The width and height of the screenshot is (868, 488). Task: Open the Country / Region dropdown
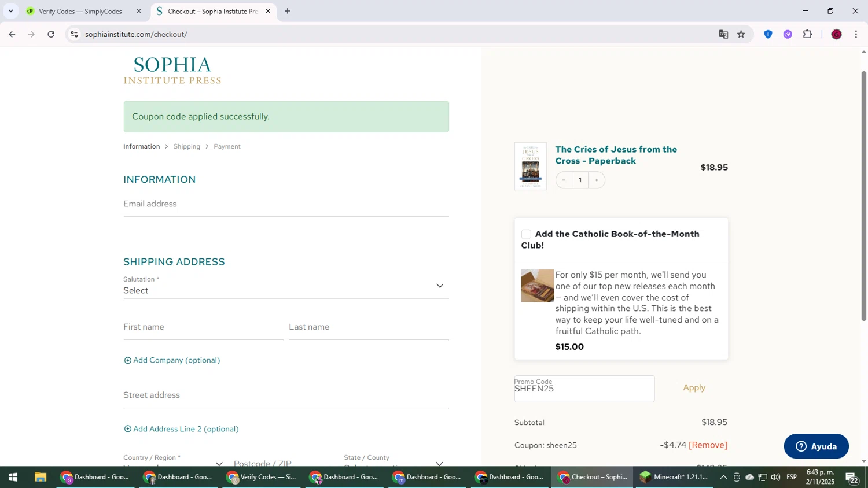tap(173, 460)
